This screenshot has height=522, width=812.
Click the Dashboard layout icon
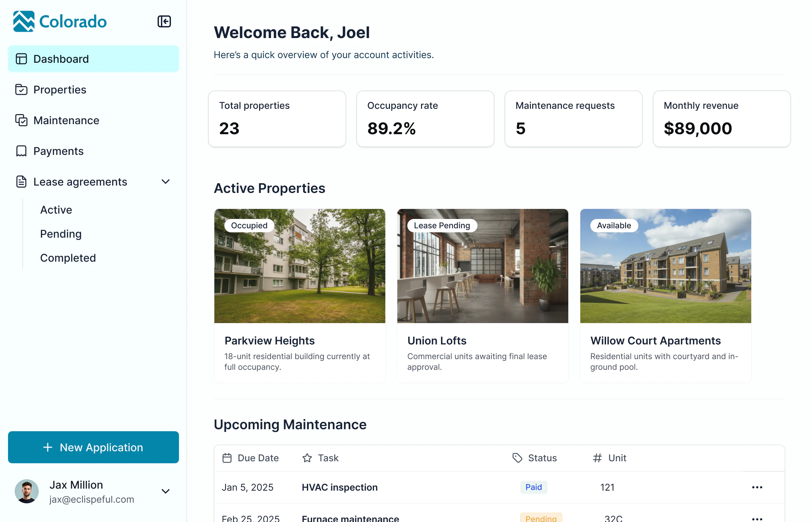[21, 59]
